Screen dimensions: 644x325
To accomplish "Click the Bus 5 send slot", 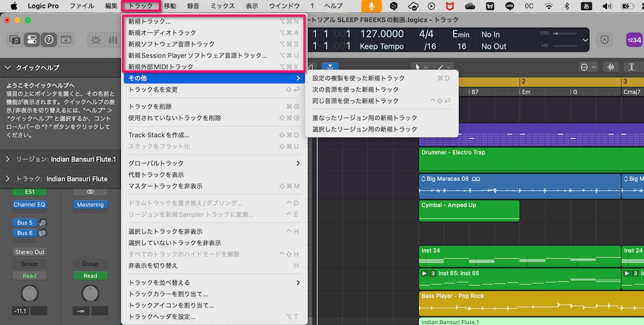I will click(25, 222).
